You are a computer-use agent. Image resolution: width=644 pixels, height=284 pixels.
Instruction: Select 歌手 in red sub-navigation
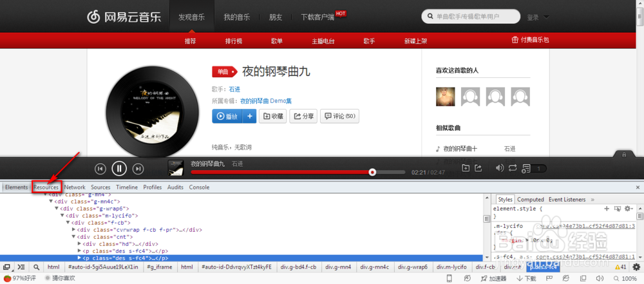tap(369, 41)
